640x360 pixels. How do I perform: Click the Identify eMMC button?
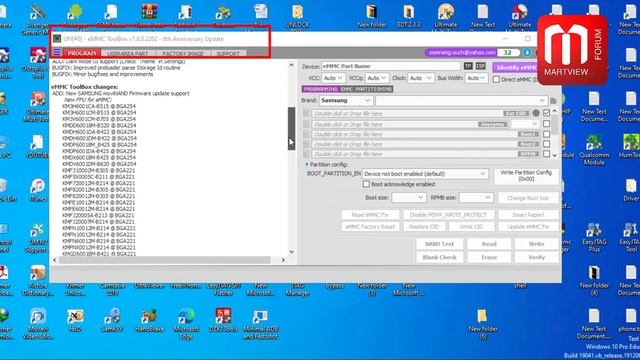(516, 67)
